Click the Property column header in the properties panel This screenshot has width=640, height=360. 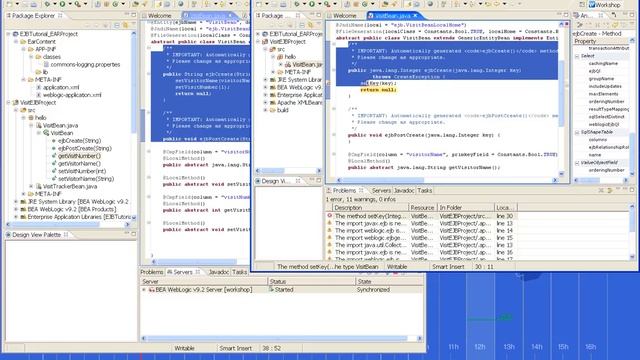(x=601, y=41)
